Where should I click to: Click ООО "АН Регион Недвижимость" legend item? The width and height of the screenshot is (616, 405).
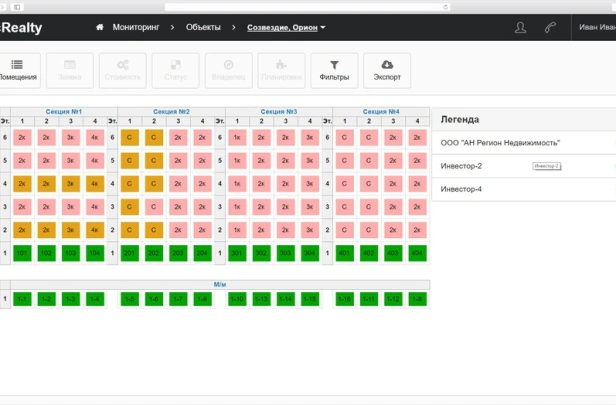click(x=500, y=143)
